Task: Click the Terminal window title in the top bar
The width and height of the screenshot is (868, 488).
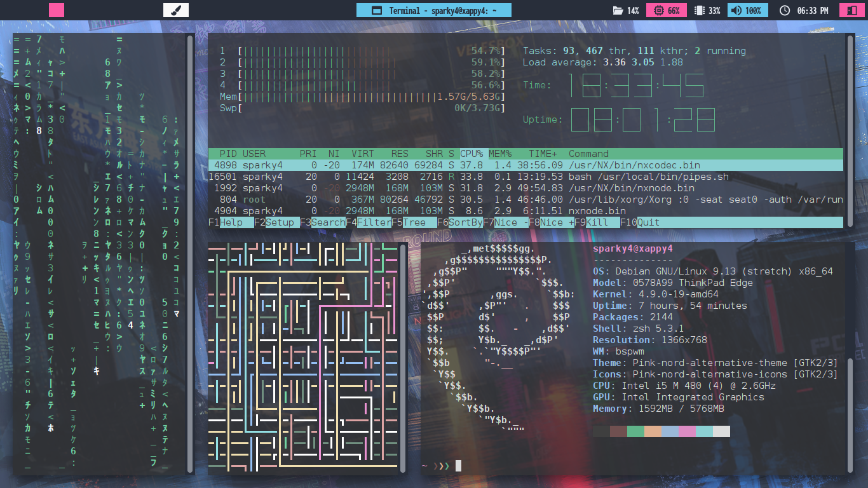Action: 434,11
